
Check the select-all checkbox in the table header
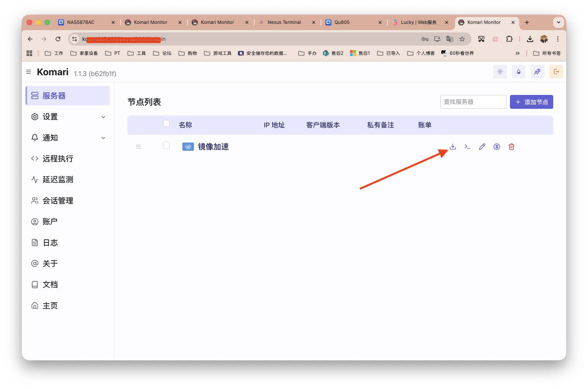pos(166,123)
